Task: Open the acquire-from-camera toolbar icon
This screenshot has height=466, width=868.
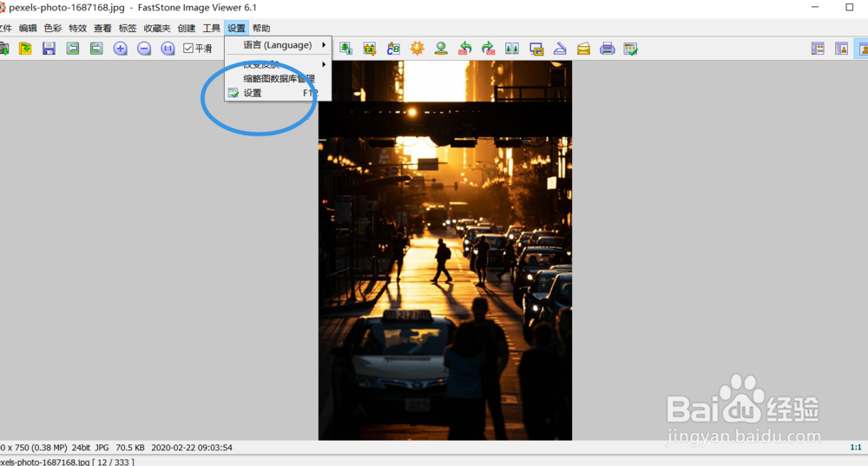Action: point(3,49)
